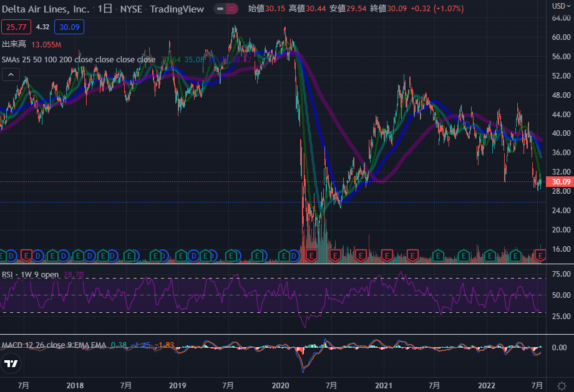Screen dimensions: 574x392
Task: Click the green E earnings marker above 7月 2021
Action: click(x=438, y=256)
